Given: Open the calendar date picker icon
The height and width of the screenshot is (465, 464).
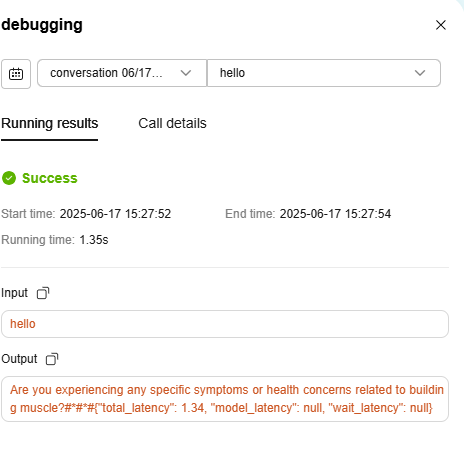Looking at the screenshot, I should tap(16, 74).
